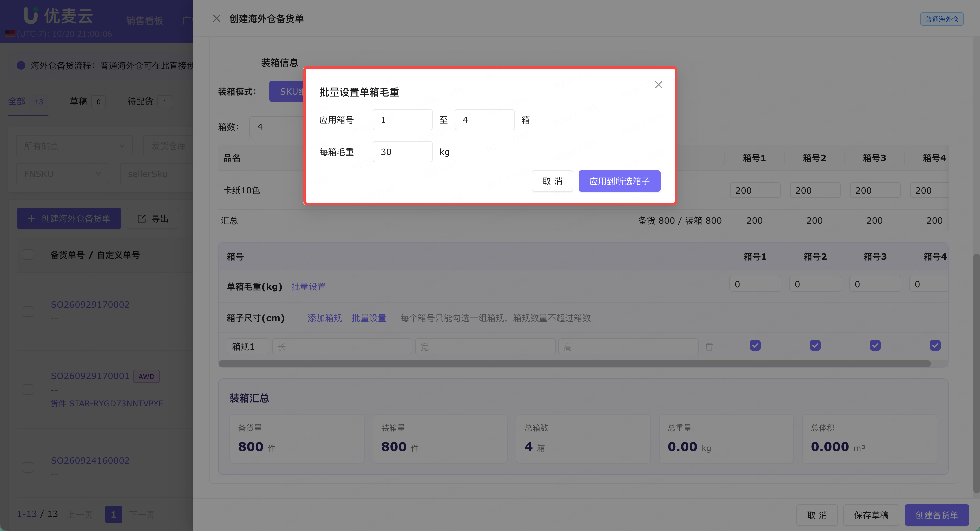Click the US flag timezone icon
Viewport: 980px width, 531px height.
pyautogui.click(x=10, y=34)
